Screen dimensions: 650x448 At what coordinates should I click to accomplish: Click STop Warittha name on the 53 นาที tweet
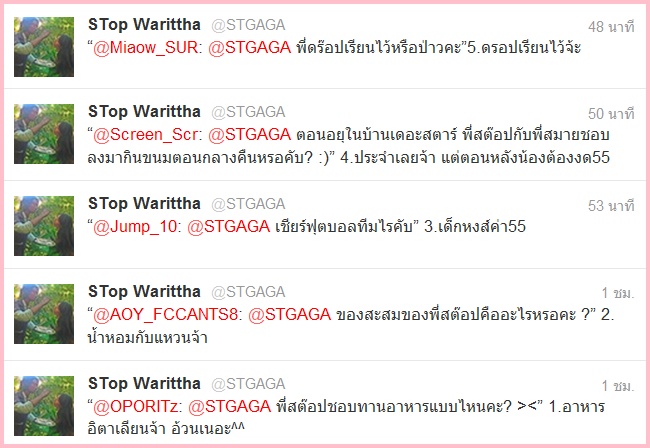click(144, 204)
